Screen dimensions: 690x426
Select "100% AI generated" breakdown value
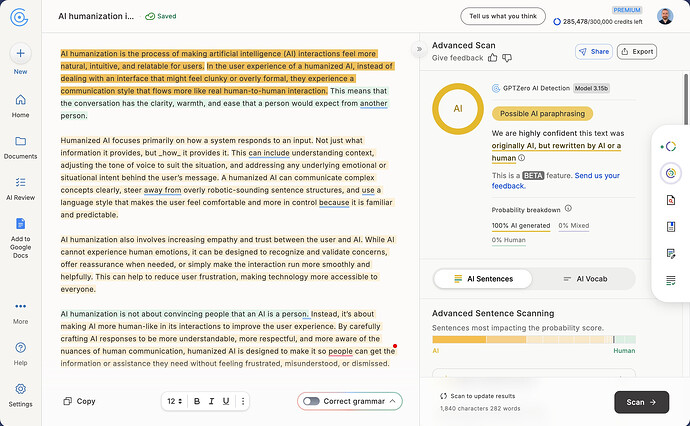521,225
